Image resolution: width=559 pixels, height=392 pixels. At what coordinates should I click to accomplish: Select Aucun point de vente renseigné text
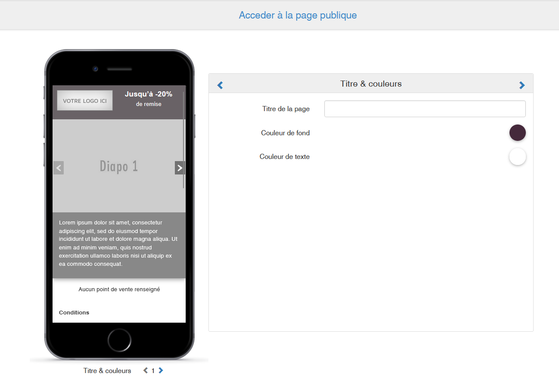(x=119, y=289)
